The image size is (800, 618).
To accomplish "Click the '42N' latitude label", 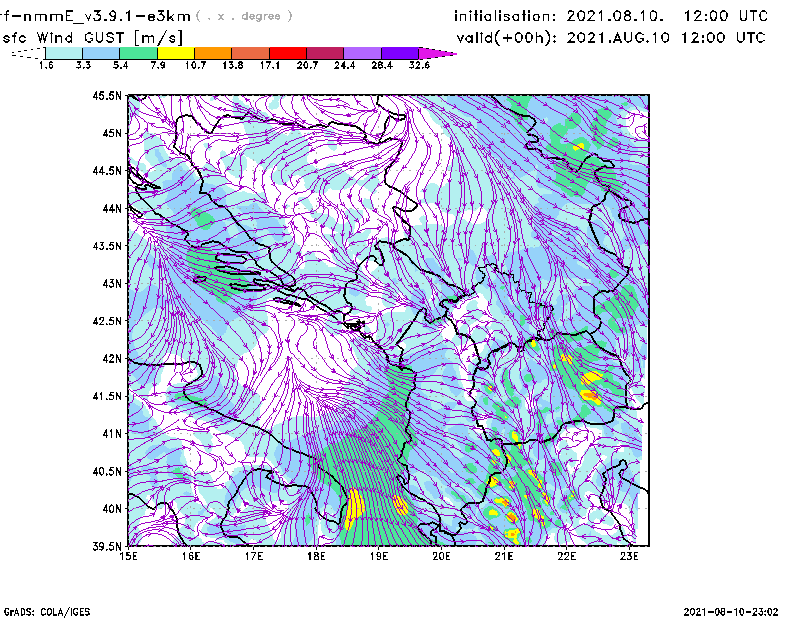I will click(x=112, y=359).
